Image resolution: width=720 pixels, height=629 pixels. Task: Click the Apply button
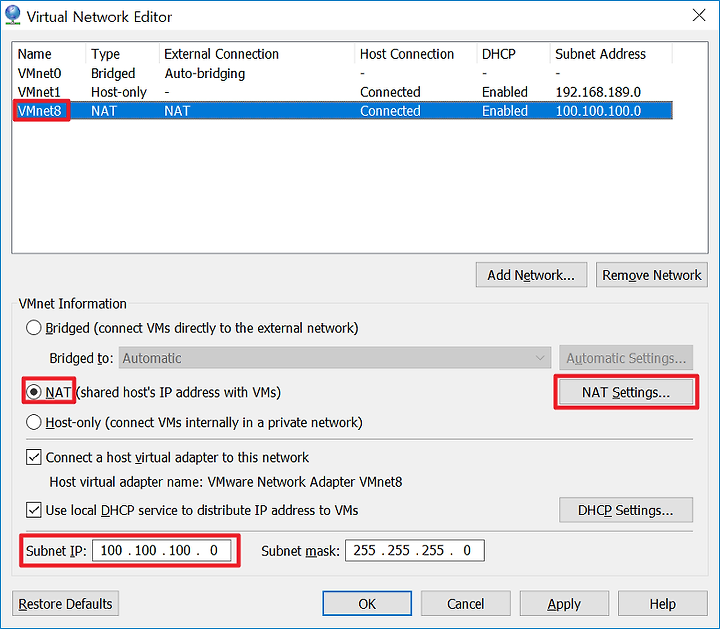point(564,604)
